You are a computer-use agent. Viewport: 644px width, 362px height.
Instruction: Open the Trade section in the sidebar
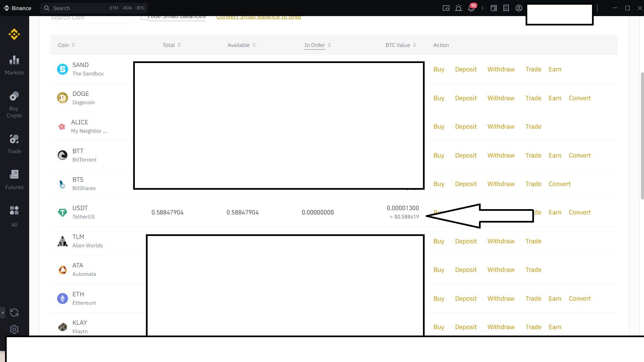click(x=14, y=144)
